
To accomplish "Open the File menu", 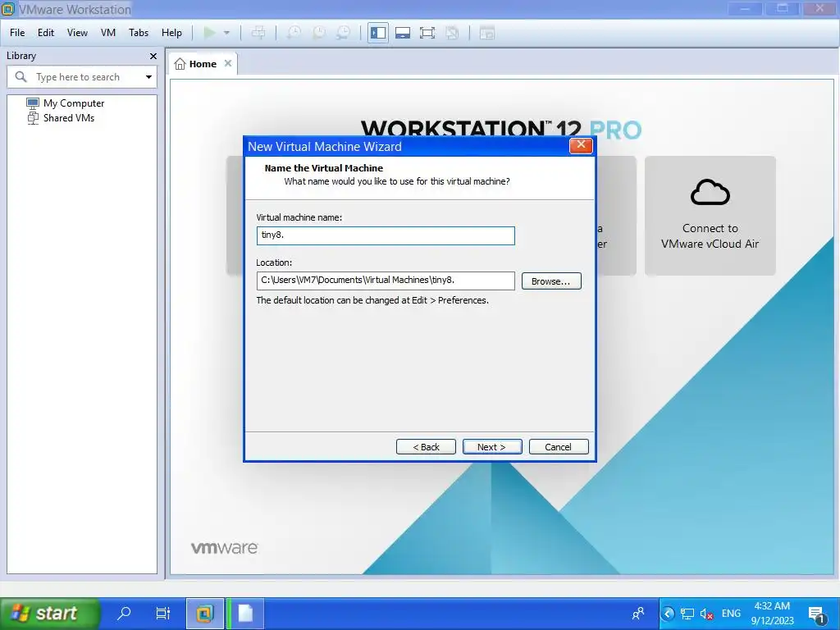I will [x=17, y=33].
